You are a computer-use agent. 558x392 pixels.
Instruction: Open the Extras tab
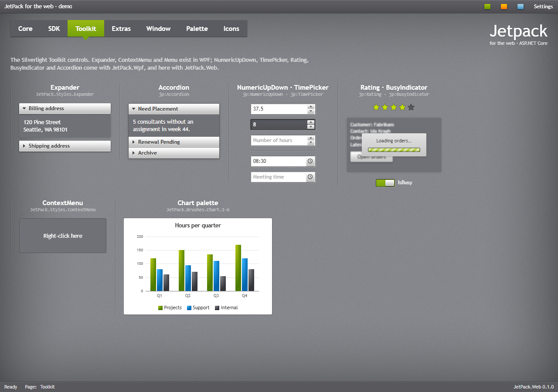(x=121, y=28)
